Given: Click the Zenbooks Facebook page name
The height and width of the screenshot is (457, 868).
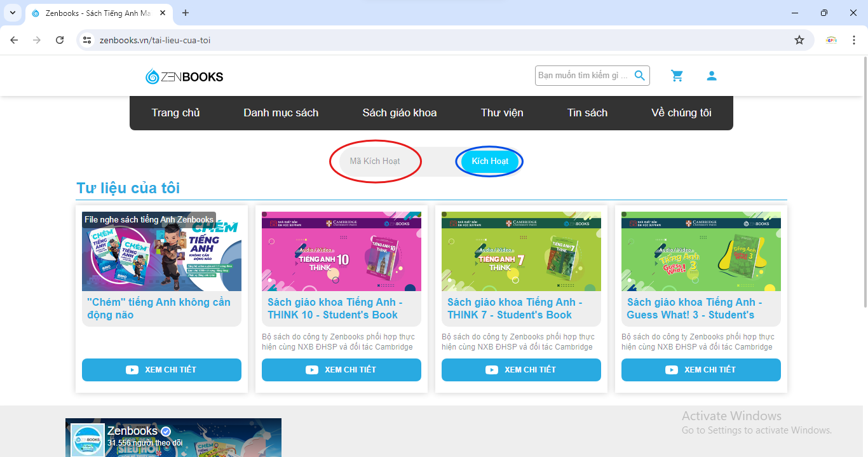Looking at the screenshot, I should tap(132, 431).
